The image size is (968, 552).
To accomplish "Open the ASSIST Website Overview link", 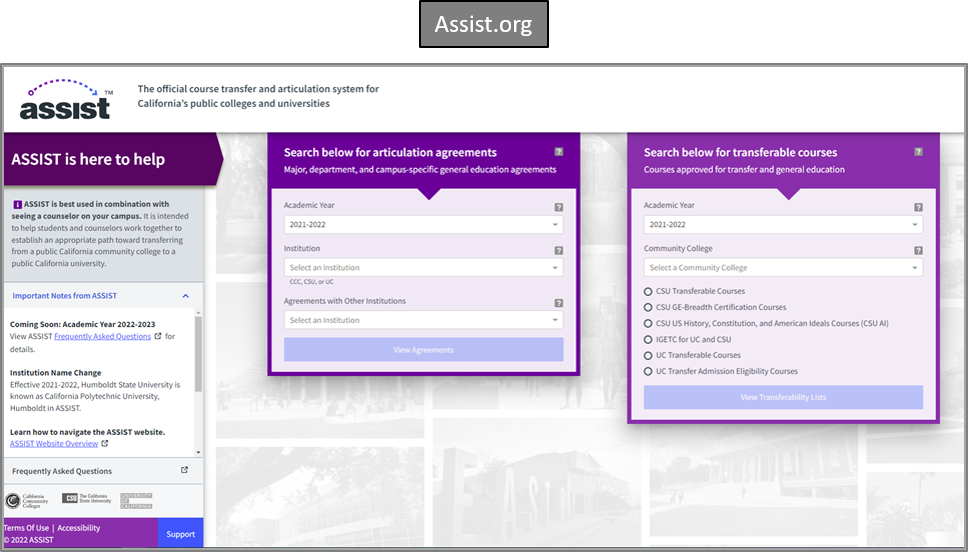I will coord(53,443).
